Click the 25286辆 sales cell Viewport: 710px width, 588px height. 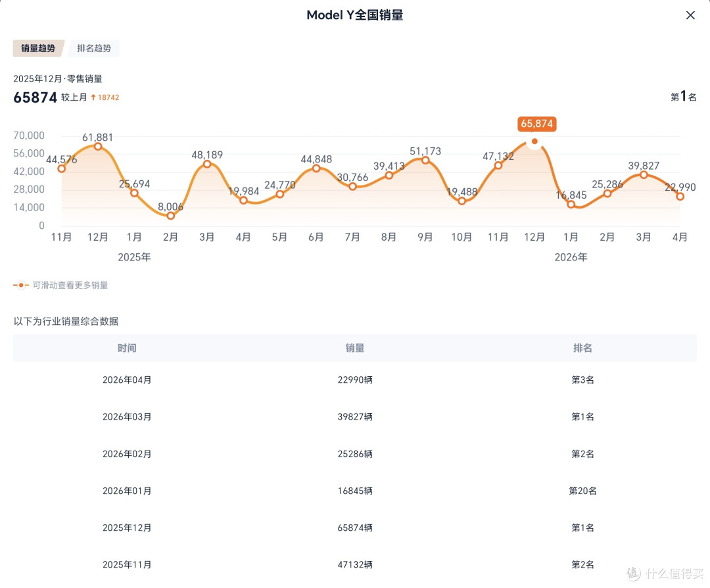[355, 454]
